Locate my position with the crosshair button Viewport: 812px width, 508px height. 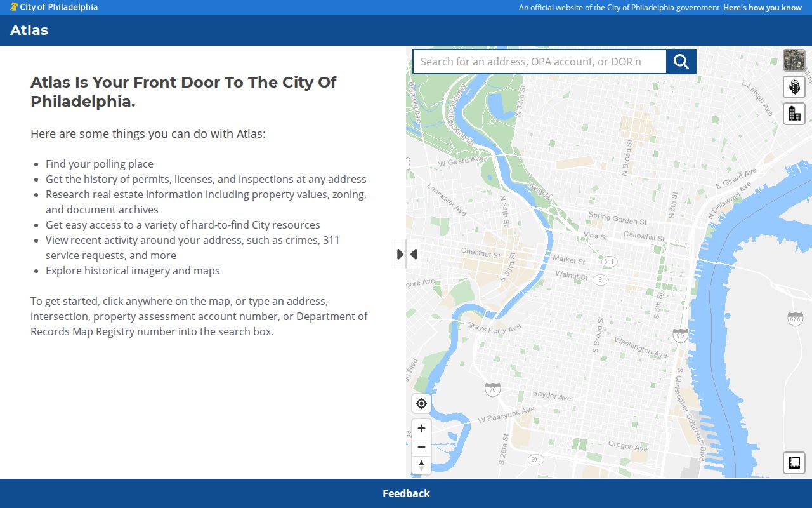click(421, 403)
